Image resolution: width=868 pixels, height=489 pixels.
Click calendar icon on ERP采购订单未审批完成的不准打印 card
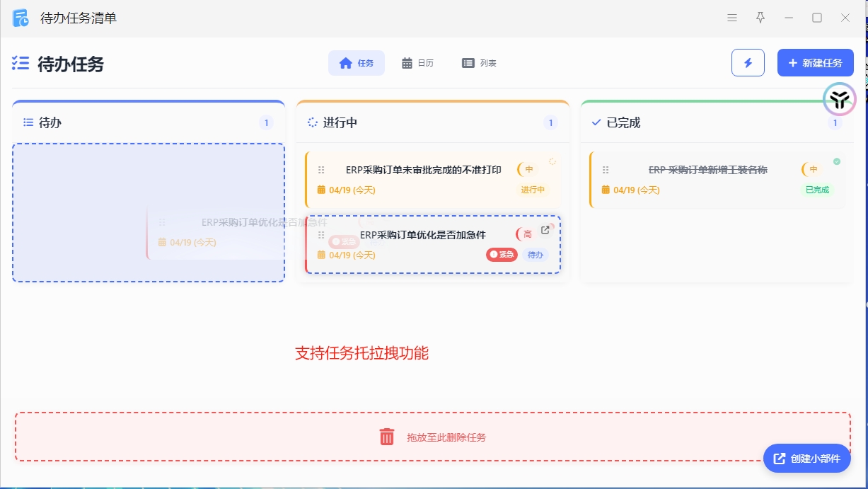(321, 190)
